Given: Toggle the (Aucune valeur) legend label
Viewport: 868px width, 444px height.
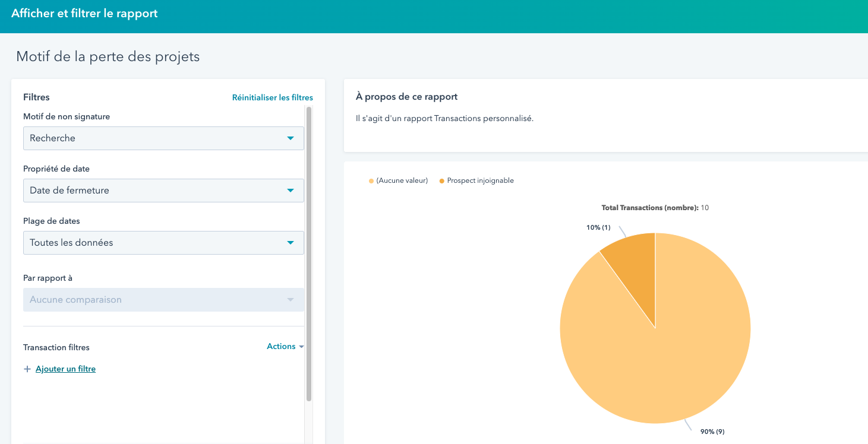Looking at the screenshot, I should point(402,180).
